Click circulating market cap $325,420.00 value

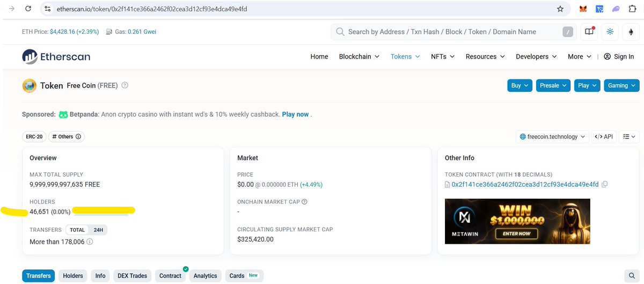pos(255,239)
